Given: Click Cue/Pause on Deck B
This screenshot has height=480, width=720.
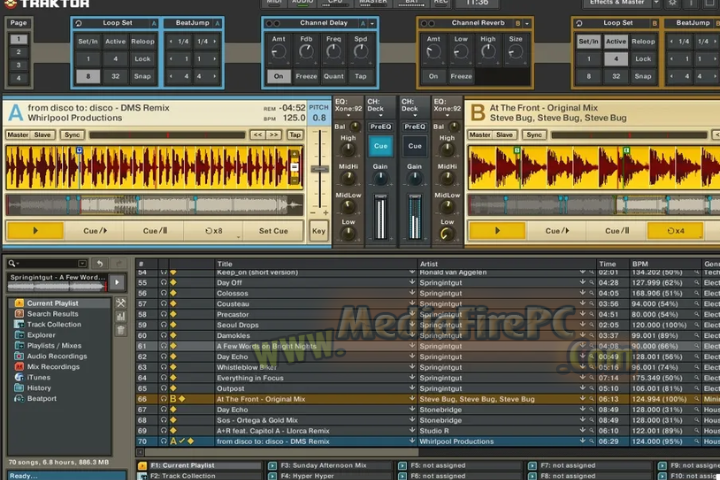Looking at the screenshot, I should coord(617,231).
